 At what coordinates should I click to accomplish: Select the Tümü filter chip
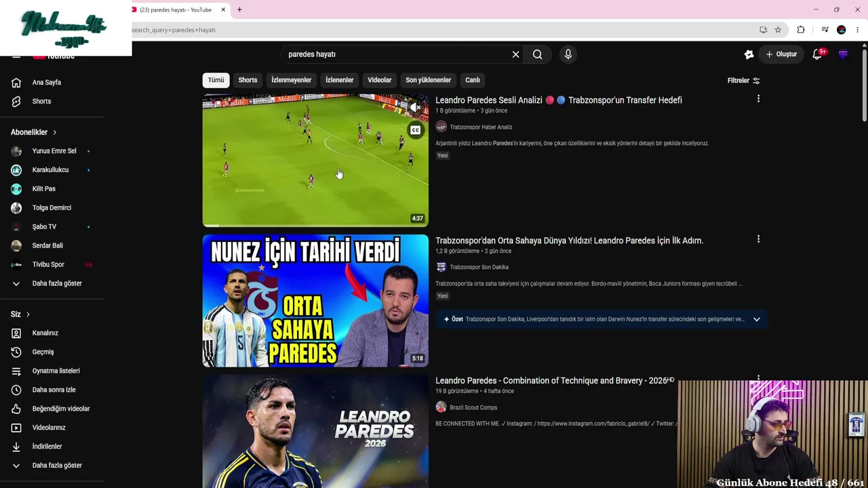pos(216,80)
